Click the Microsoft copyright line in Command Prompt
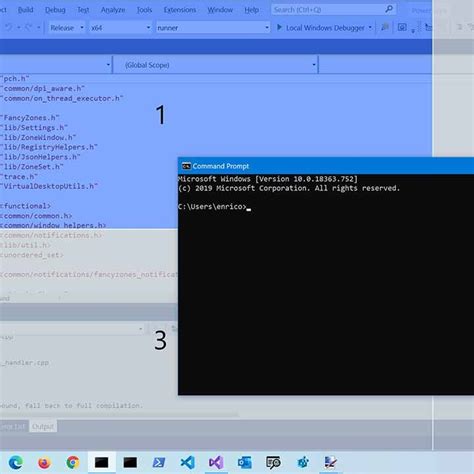The height and width of the screenshot is (474, 474). pos(289,188)
